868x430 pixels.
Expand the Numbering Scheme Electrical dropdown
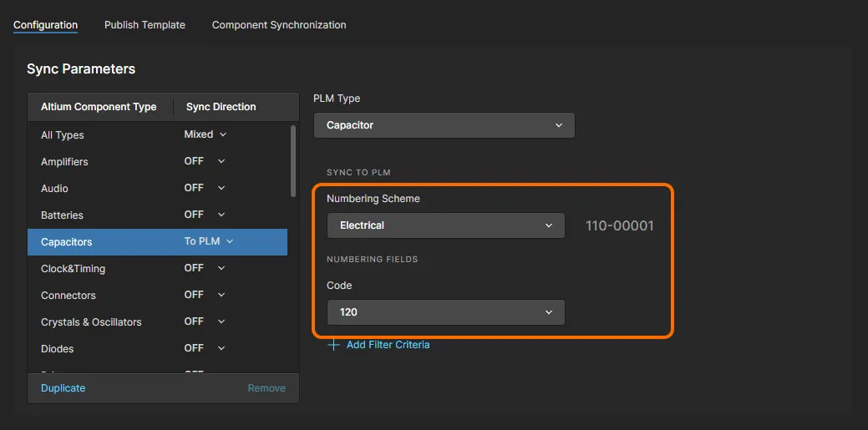pyautogui.click(x=446, y=225)
